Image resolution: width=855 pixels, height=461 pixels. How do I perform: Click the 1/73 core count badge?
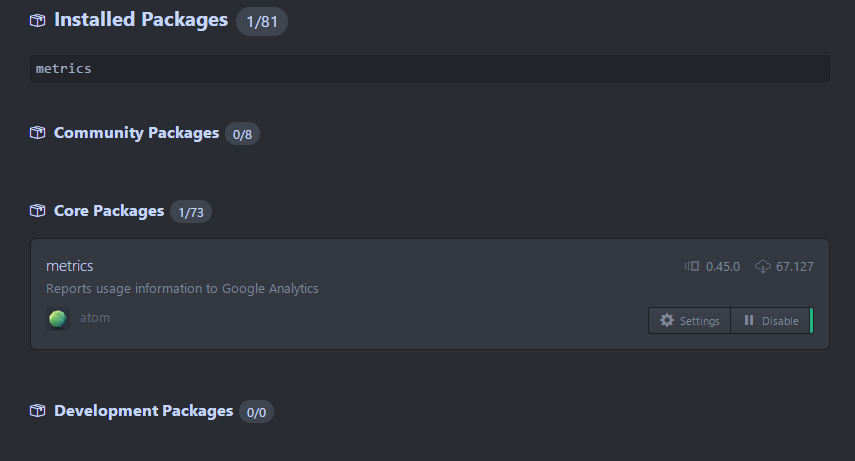(190, 212)
